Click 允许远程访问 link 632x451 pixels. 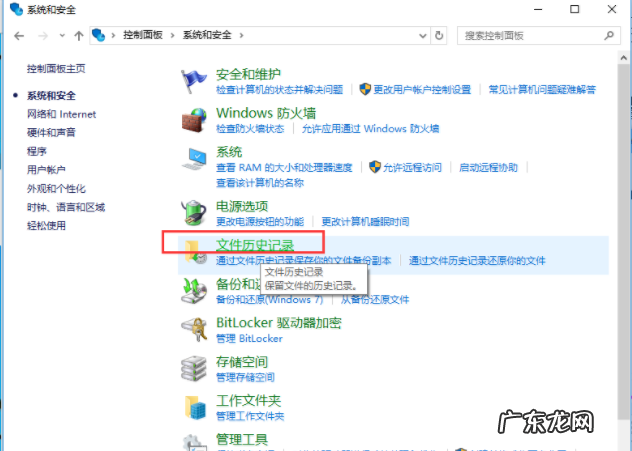[412, 167]
